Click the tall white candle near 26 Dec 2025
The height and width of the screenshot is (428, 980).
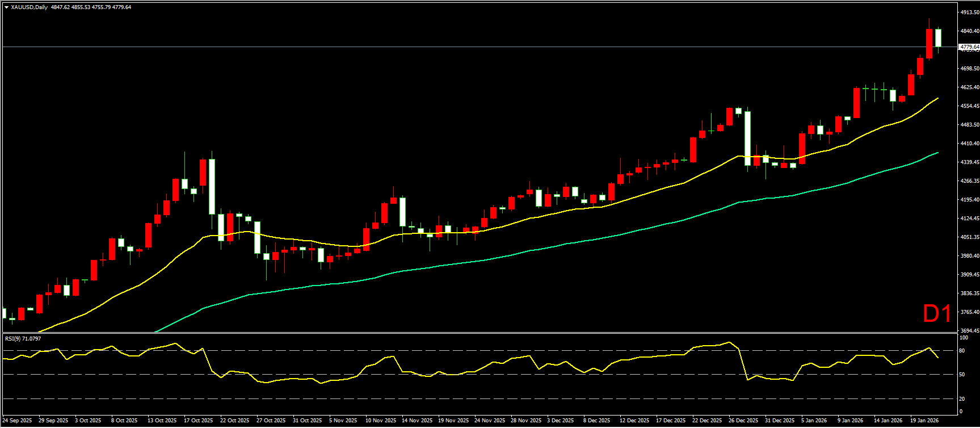coord(747,138)
